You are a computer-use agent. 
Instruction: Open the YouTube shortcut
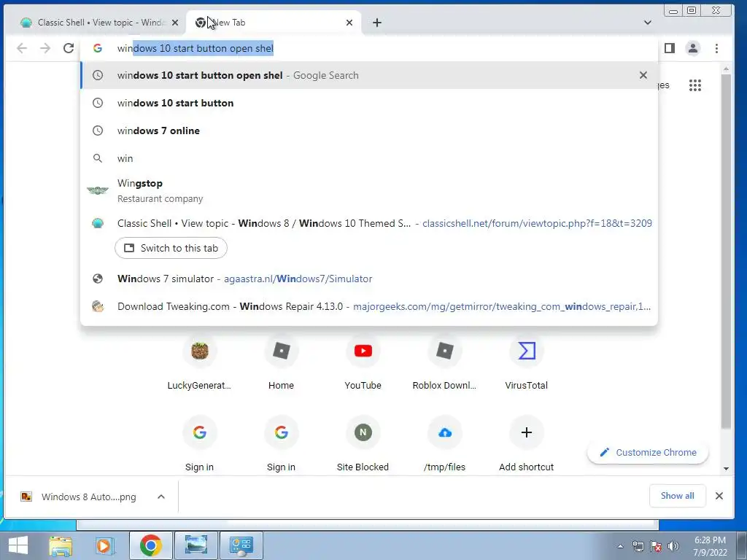point(363,361)
